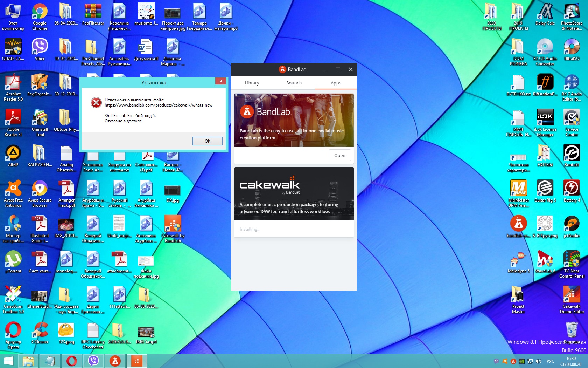This screenshot has height=368, width=588.
Task: Select the Acrobat Reader 5.0 icon
Action: 13,87
